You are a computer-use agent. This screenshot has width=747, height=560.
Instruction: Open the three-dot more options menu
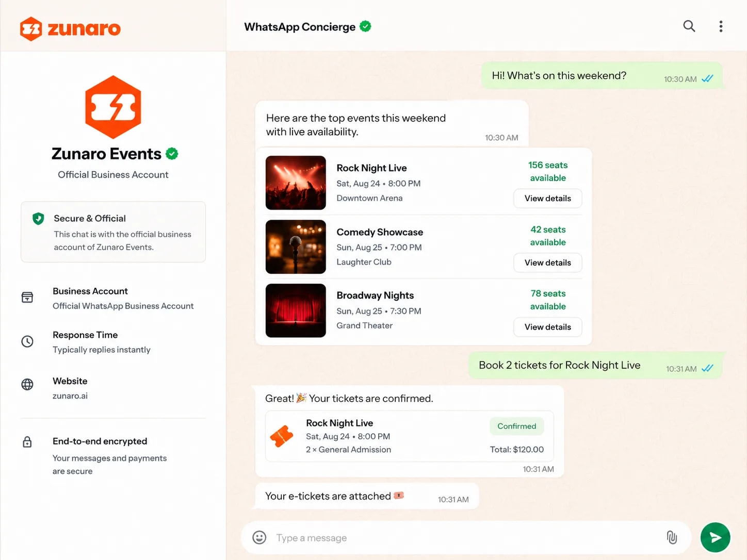click(x=721, y=26)
